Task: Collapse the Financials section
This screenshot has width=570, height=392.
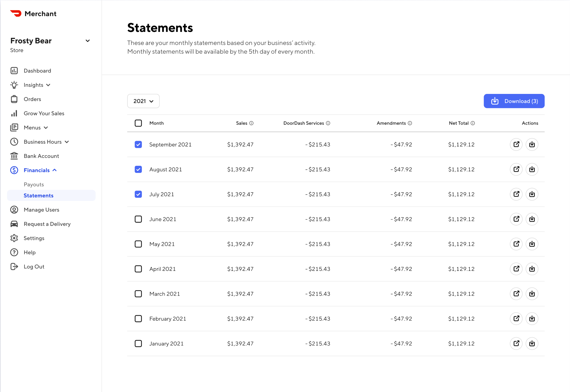Action: (37, 170)
